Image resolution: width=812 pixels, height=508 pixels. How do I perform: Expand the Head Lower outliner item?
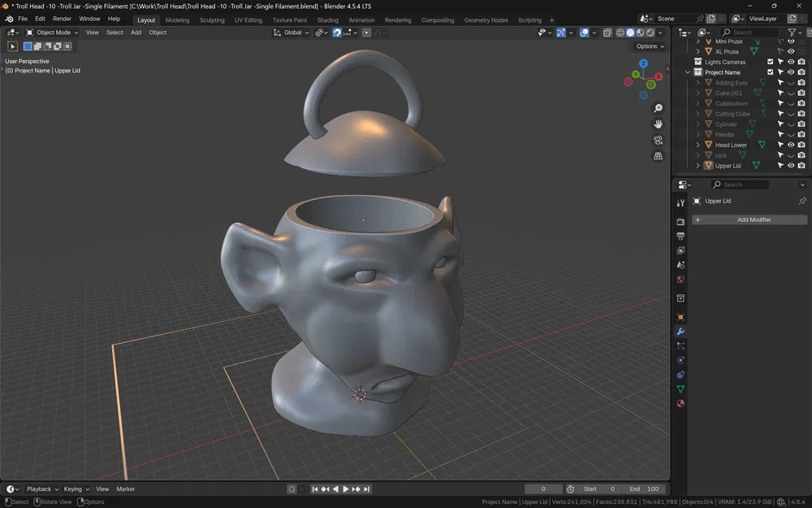tap(698, 144)
